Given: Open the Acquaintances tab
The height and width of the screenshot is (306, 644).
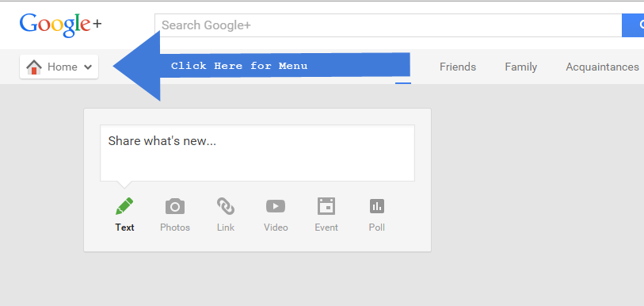Looking at the screenshot, I should (x=602, y=67).
